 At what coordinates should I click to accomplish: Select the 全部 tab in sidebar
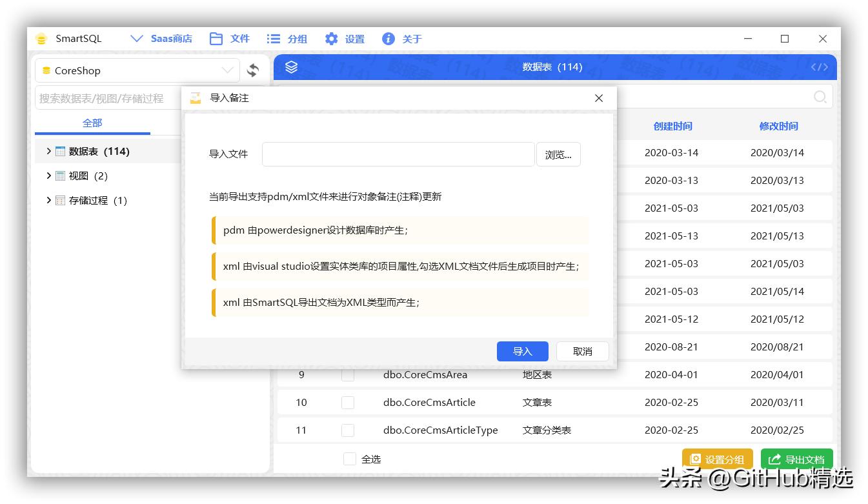click(x=92, y=123)
